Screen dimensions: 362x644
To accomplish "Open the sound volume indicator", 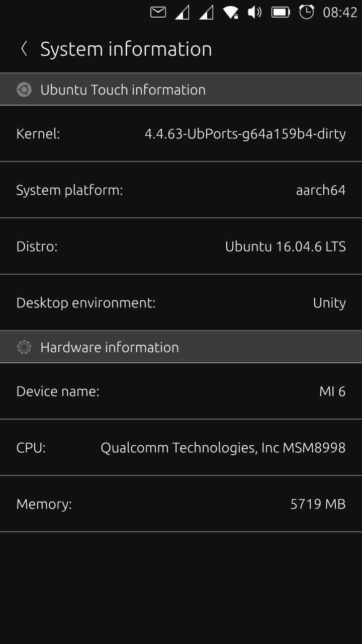I will (x=255, y=12).
